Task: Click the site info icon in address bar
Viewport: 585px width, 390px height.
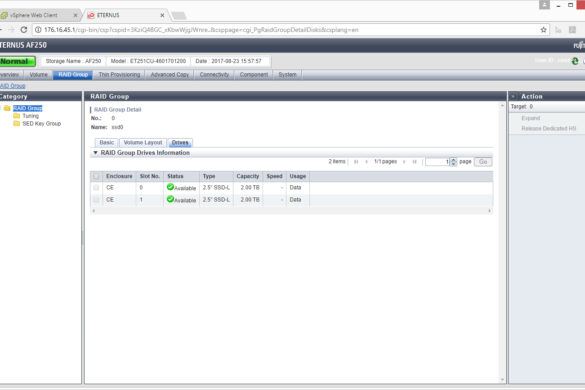Action: click(x=38, y=30)
